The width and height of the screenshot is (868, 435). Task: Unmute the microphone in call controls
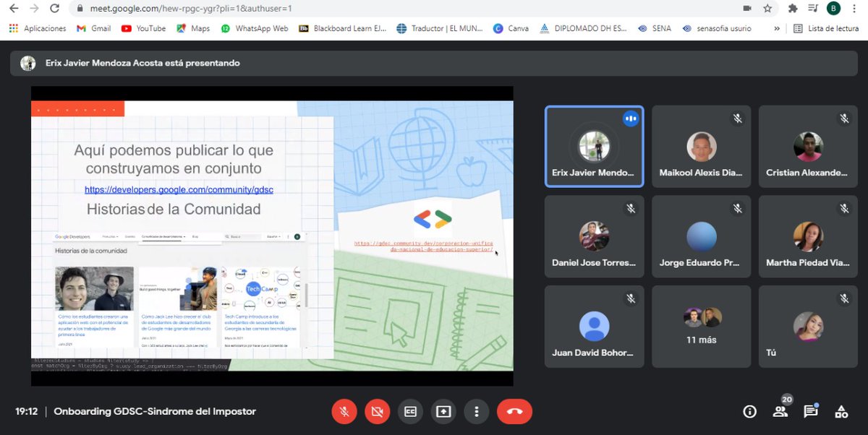[x=344, y=411]
